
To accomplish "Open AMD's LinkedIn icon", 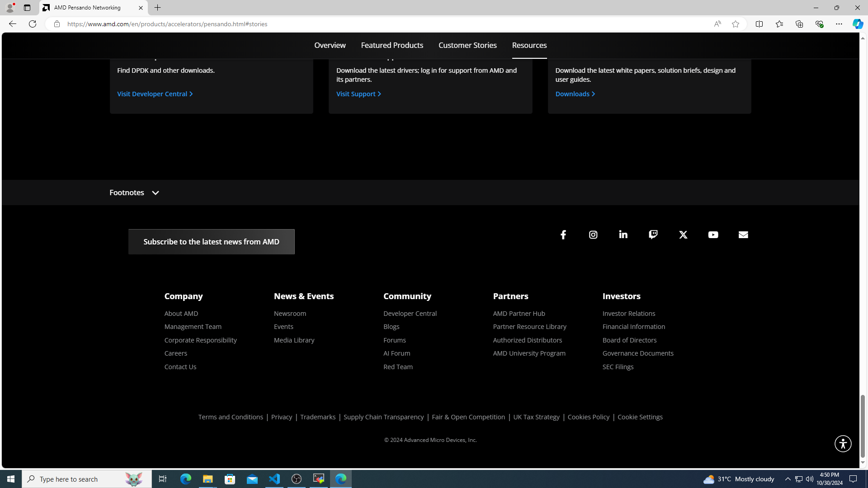I will [x=623, y=235].
